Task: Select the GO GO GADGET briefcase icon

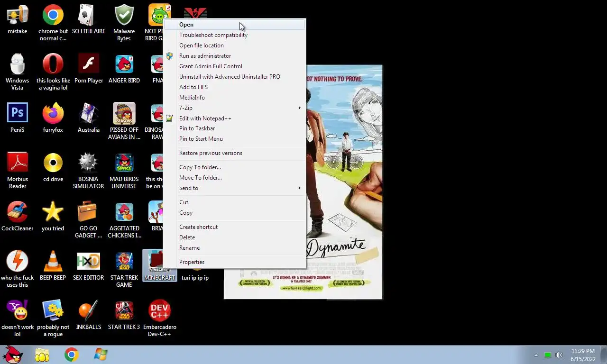Action: 89,220
